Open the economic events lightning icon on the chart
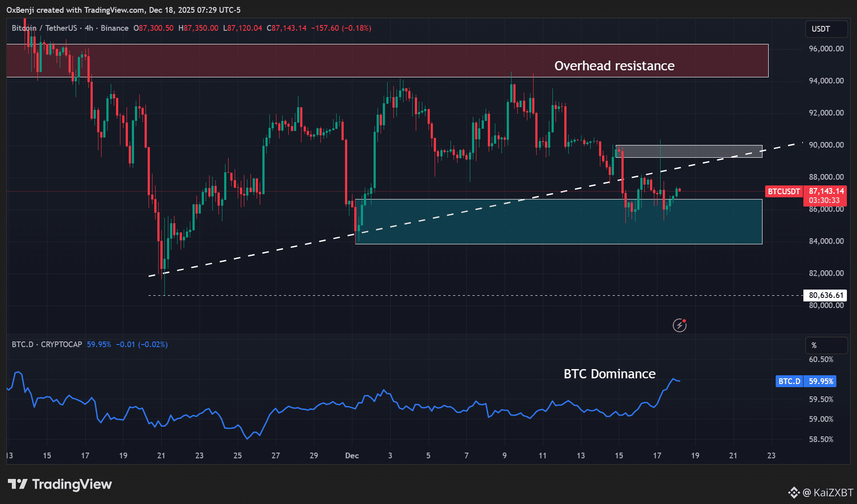857x504 pixels. tap(680, 325)
